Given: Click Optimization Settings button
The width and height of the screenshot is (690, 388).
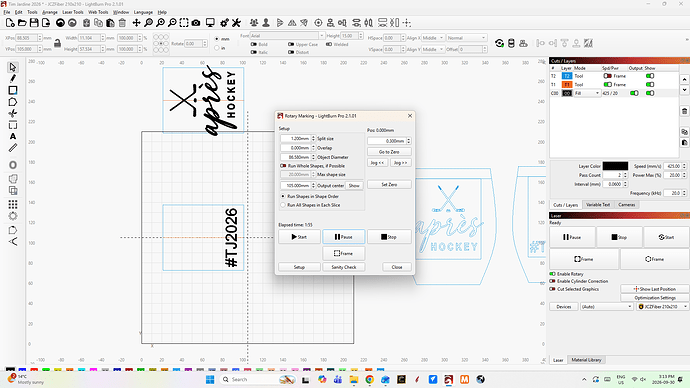Looking at the screenshot, I should 655,298.
